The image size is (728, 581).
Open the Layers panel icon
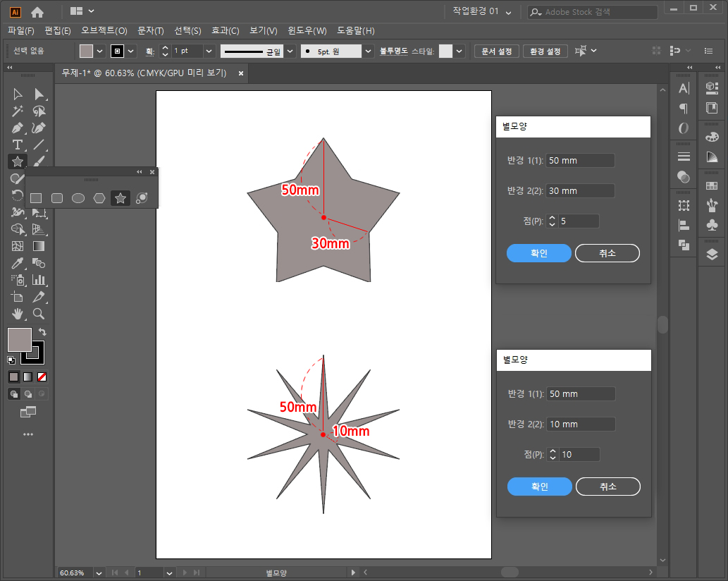point(712,254)
